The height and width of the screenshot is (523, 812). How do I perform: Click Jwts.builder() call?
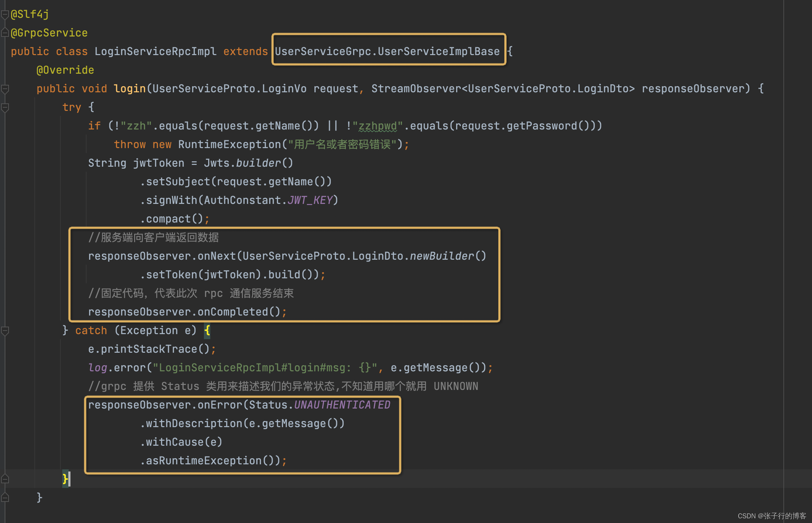[x=249, y=163]
